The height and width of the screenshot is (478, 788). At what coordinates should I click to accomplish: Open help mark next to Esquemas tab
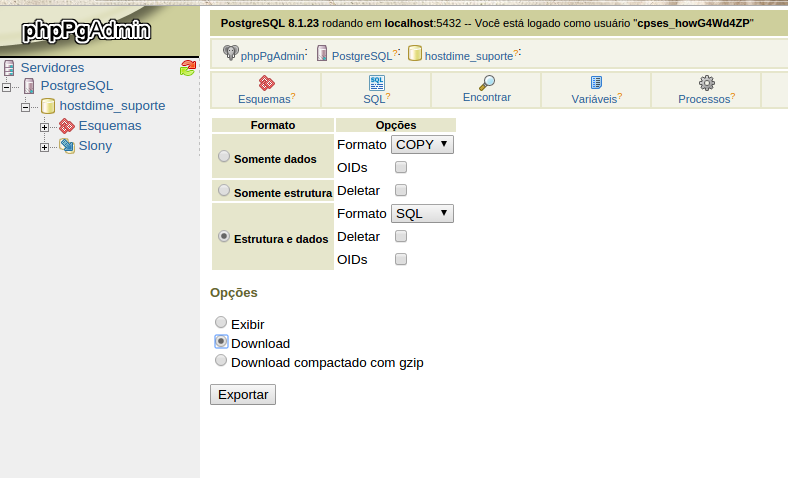tap(293, 96)
